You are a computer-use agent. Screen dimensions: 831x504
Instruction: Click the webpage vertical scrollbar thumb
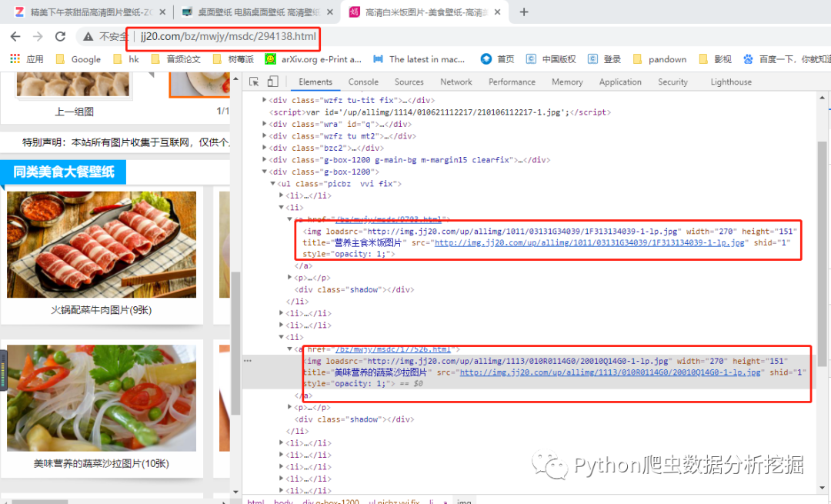(x=236, y=343)
